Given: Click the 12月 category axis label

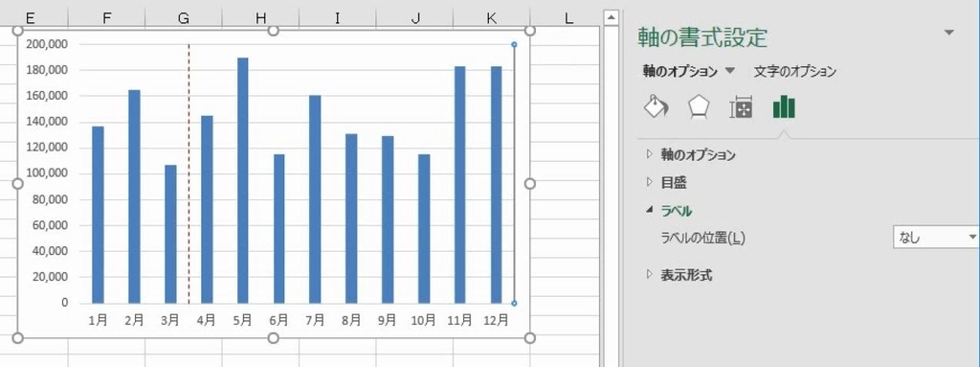Looking at the screenshot, I should point(497,320).
